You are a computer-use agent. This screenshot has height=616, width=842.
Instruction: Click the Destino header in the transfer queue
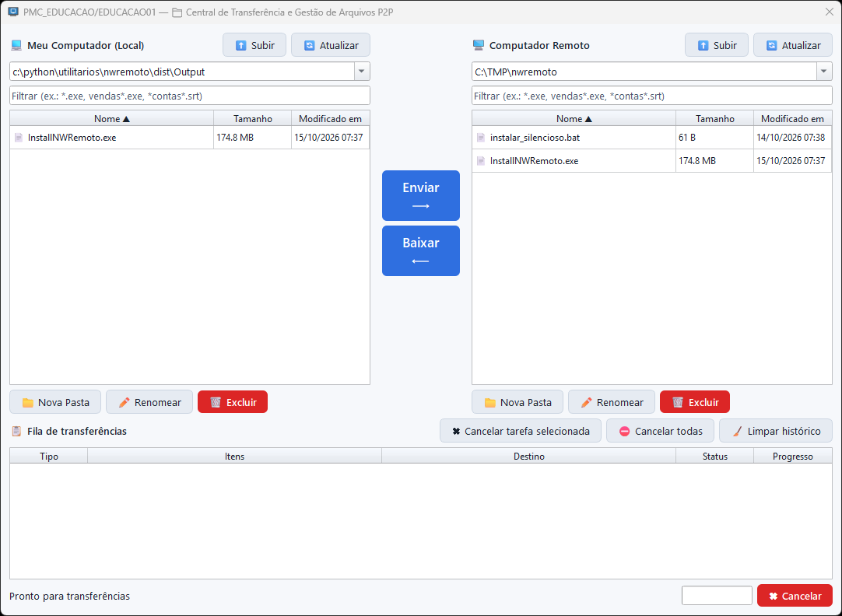click(529, 456)
